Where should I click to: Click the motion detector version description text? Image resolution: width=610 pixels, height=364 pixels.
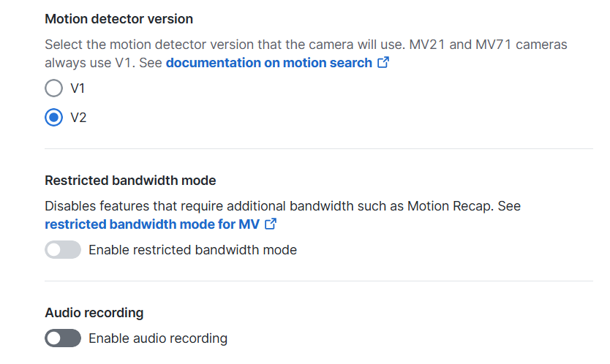[x=306, y=53]
